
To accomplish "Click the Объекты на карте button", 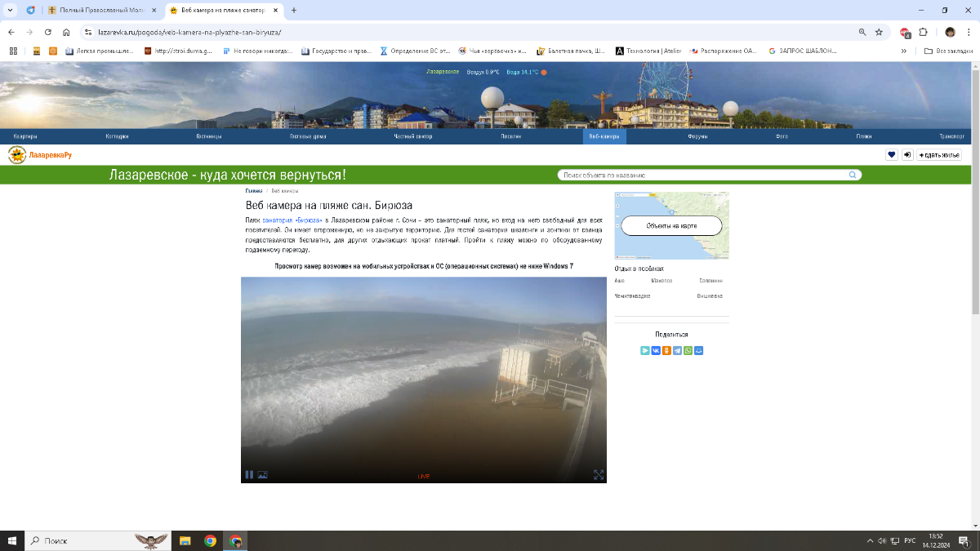I will (671, 225).
